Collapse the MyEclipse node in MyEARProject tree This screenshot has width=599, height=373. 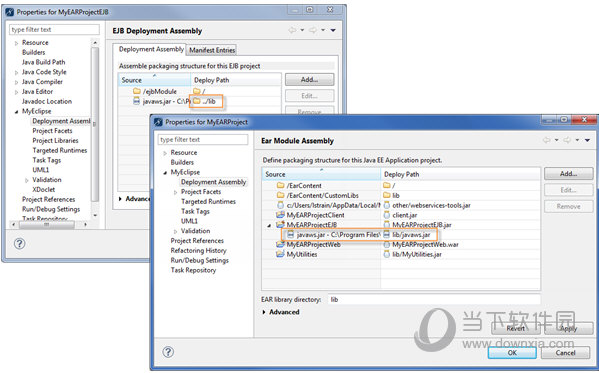tap(165, 173)
